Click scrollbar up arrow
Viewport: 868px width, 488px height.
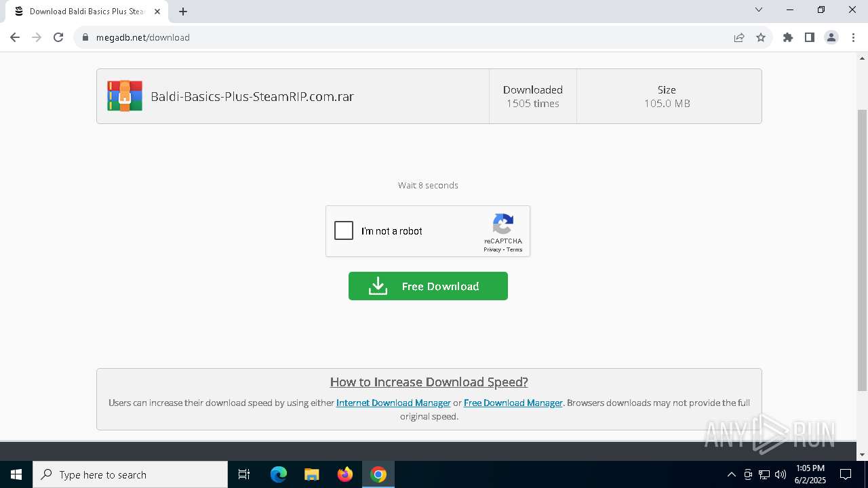862,58
